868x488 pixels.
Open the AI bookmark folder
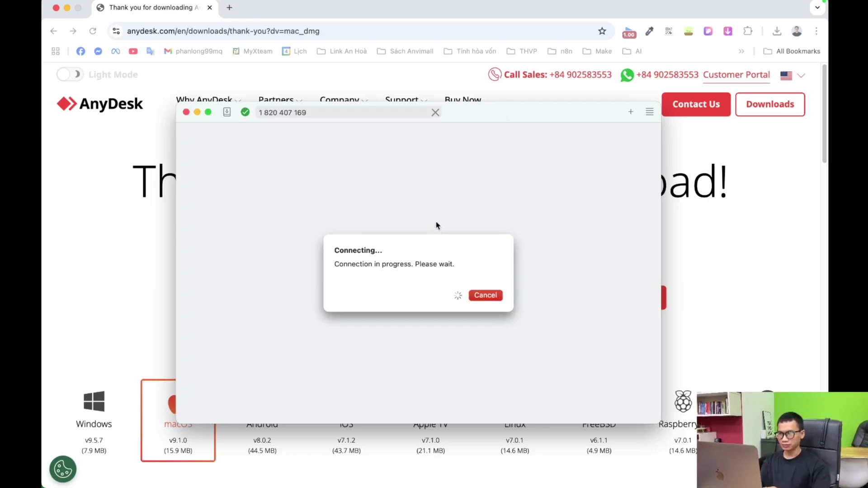632,51
